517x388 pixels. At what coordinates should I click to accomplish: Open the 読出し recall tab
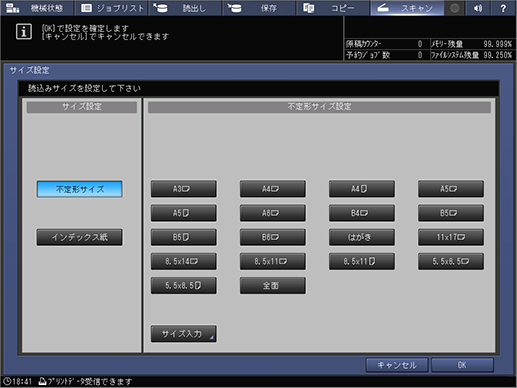185,8
